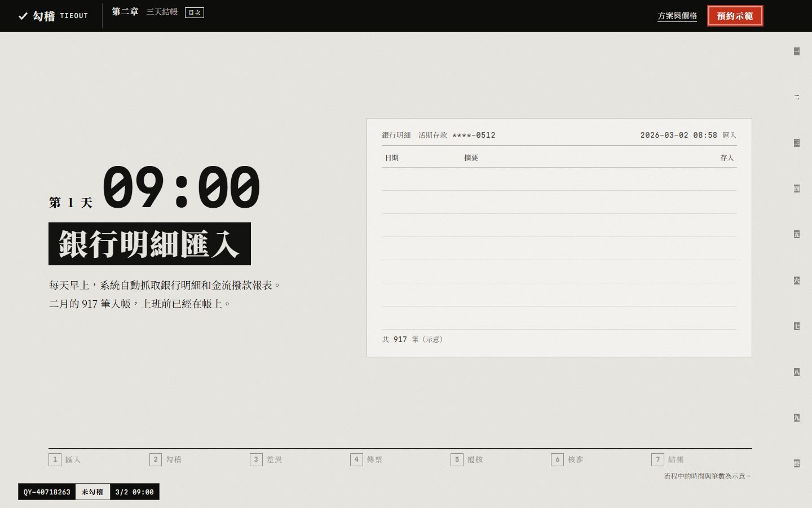Viewport: 812px width, 508px height.
Task: Select step 5 覆核 in the workflow
Action: pyautogui.click(x=467, y=459)
